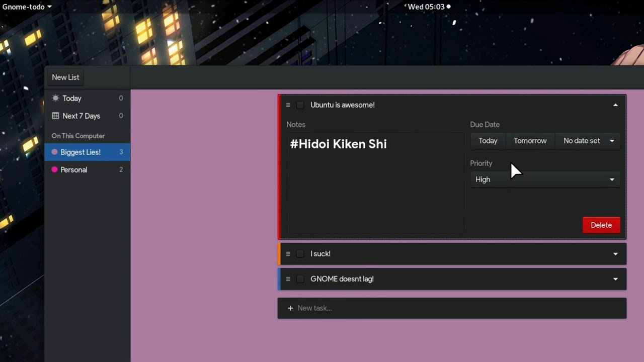Expand the 'I suck!' task
The width and height of the screenshot is (644, 362).
[x=615, y=254]
